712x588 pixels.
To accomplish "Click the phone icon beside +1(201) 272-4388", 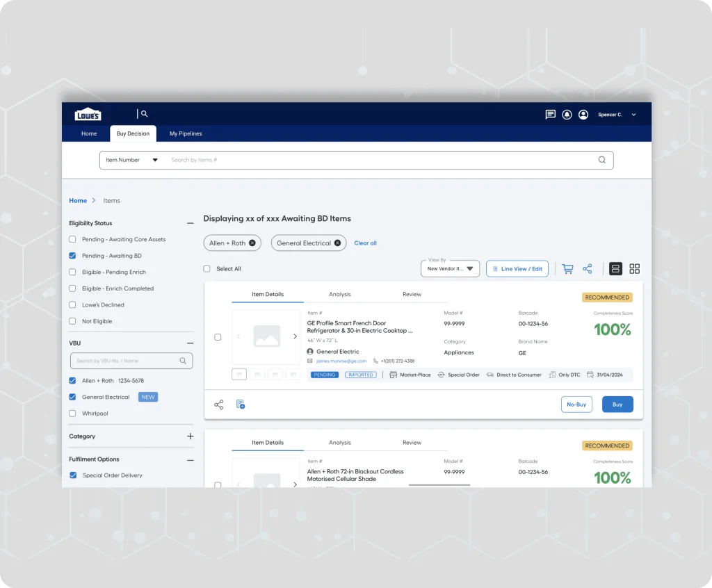I will point(375,361).
